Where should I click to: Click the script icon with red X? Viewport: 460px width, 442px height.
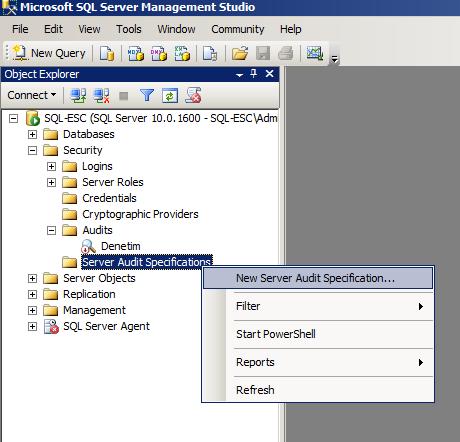coord(193,96)
